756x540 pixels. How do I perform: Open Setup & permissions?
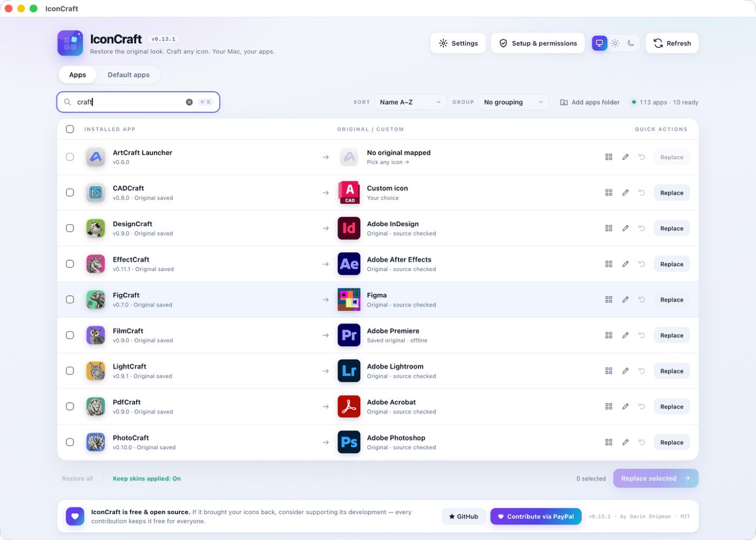point(538,43)
